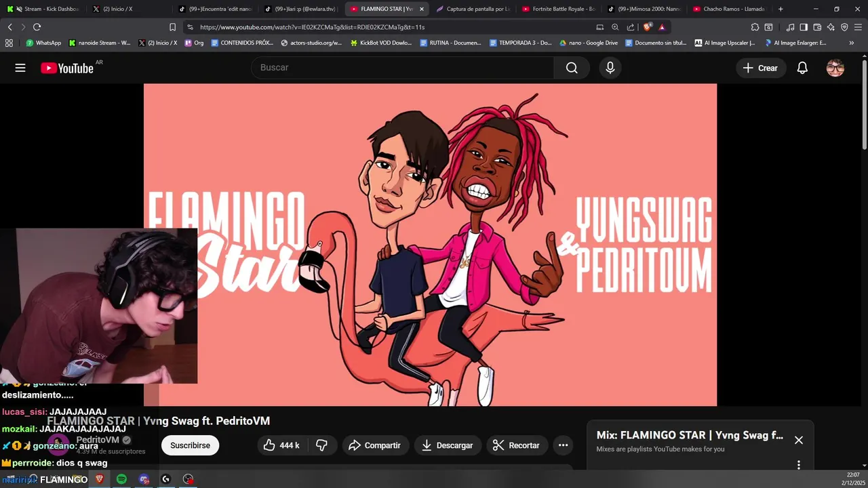868x488 pixels.
Task: Open Brave browser taskbar icon
Action: pos(100,479)
